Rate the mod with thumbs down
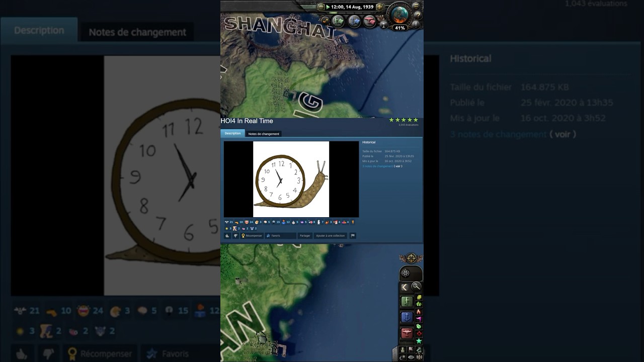Screen dimensions: 644x362 235,236
